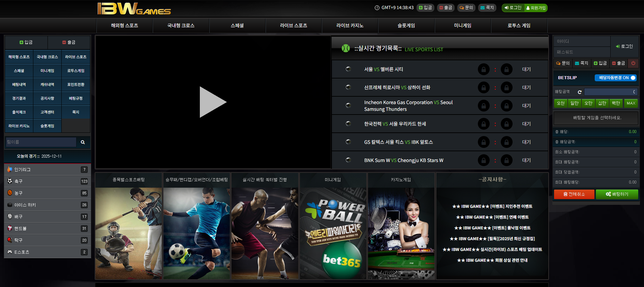644x287 pixels.
Task: Open the 미니게임 top menu item
Action: point(462,26)
